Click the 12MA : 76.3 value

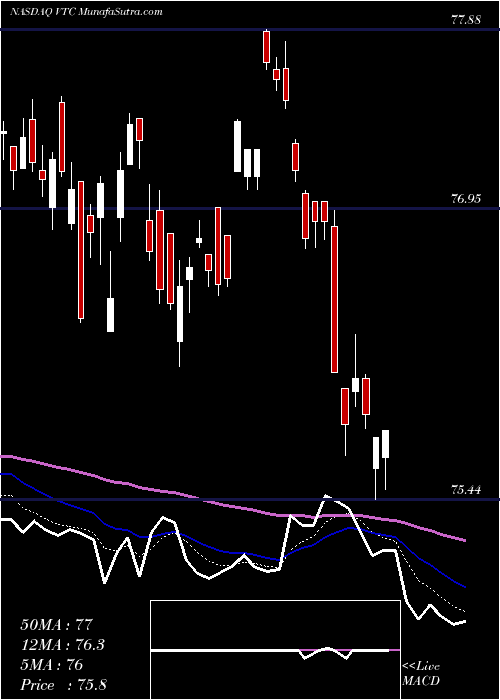[65, 645]
